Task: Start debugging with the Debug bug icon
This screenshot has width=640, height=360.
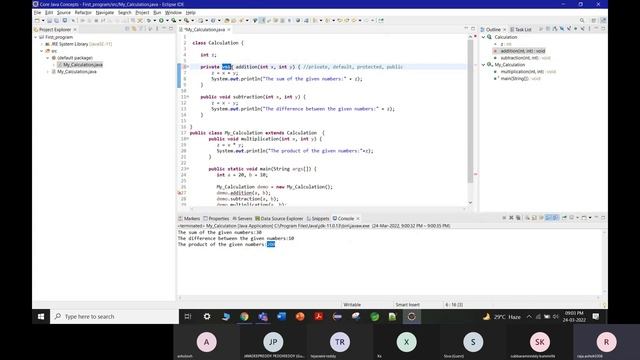Action: [x=148, y=20]
